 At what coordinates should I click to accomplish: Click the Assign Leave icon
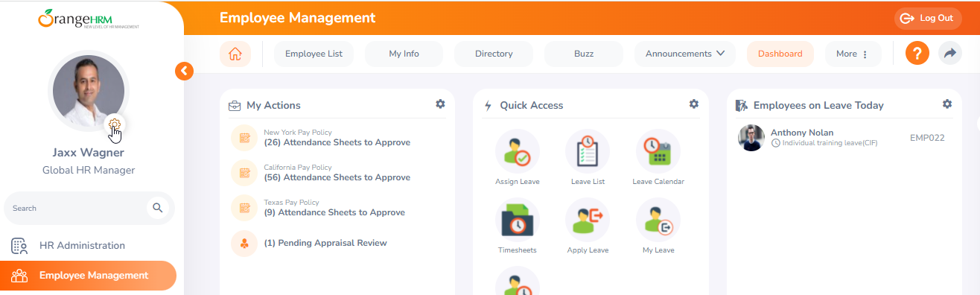point(517,151)
